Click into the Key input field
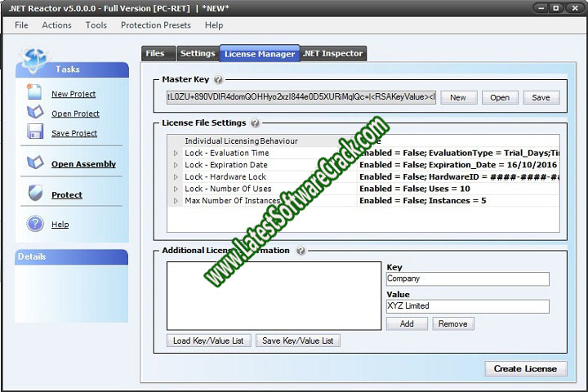Screen dimensions: 588x392 467,279
